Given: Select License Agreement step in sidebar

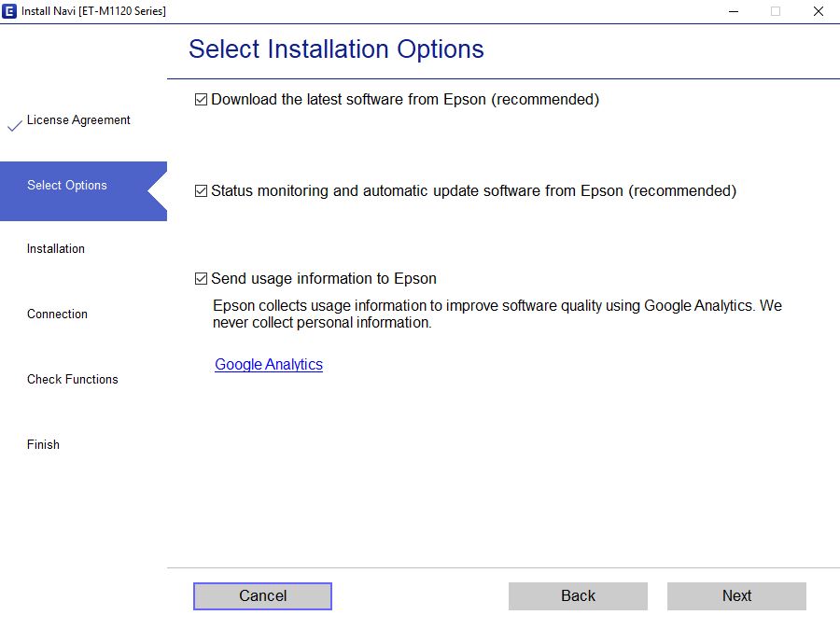Looking at the screenshot, I should (x=78, y=120).
